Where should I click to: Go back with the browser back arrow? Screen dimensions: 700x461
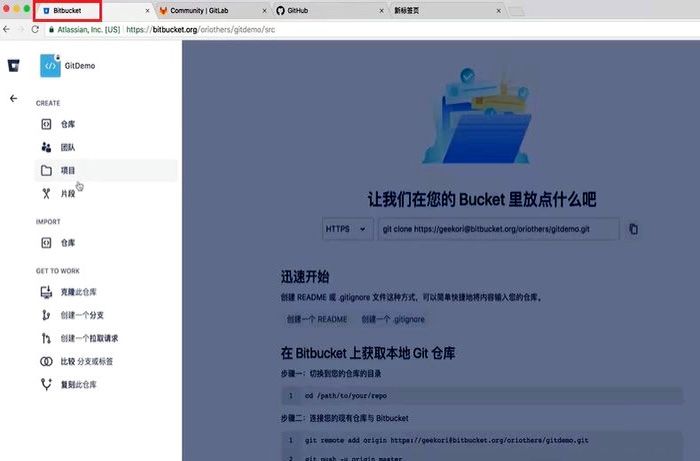[x=6, y=29]
